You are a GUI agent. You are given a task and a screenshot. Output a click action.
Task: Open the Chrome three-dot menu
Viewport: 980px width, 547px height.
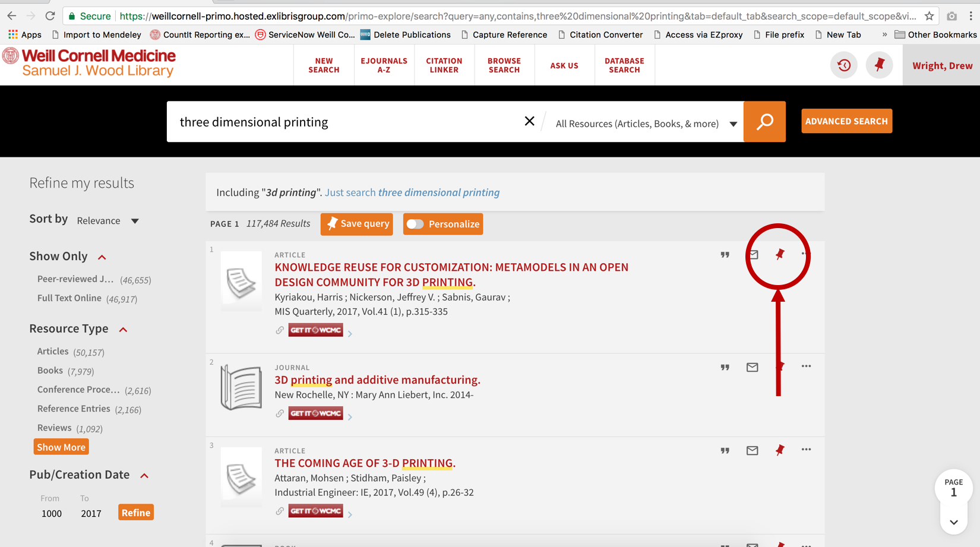(x=970, y=16)
